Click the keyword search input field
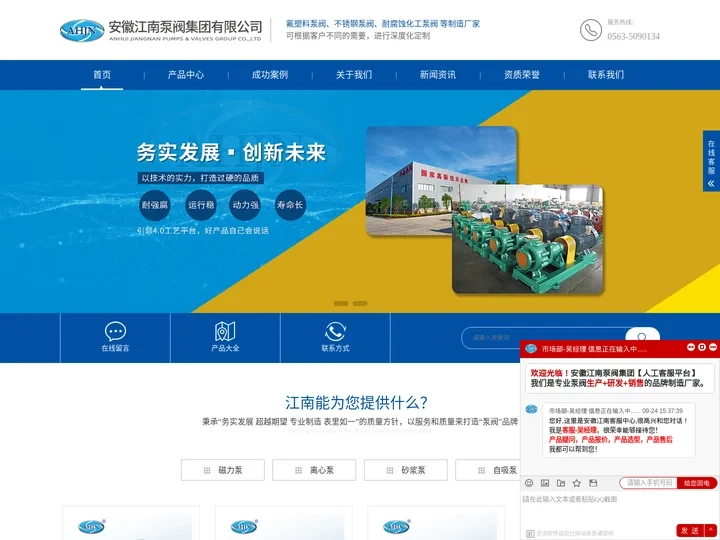The height and width of the screenshot is (540, 720). (544, 338)
